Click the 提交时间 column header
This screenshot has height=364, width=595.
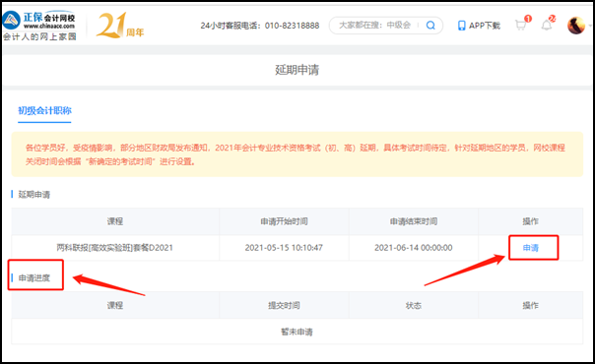click(284, 305)
